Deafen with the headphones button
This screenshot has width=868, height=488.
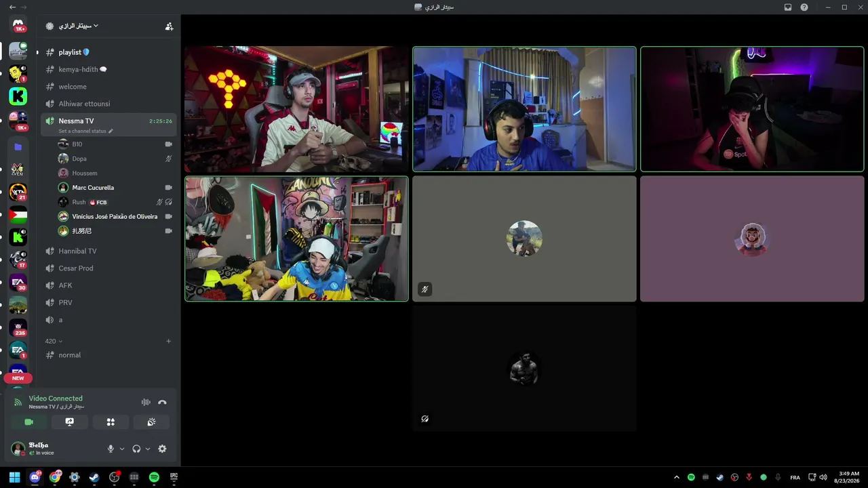coord(136,449)
